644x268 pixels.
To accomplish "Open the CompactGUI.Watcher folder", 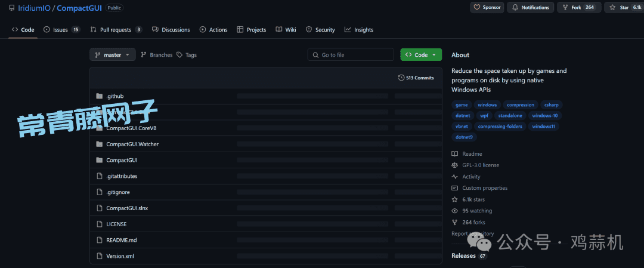I will click(132, 144).
